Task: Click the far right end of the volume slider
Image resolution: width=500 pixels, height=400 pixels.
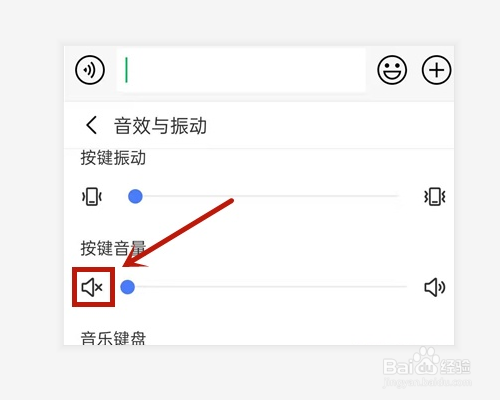Action: (x=405, y=286)
